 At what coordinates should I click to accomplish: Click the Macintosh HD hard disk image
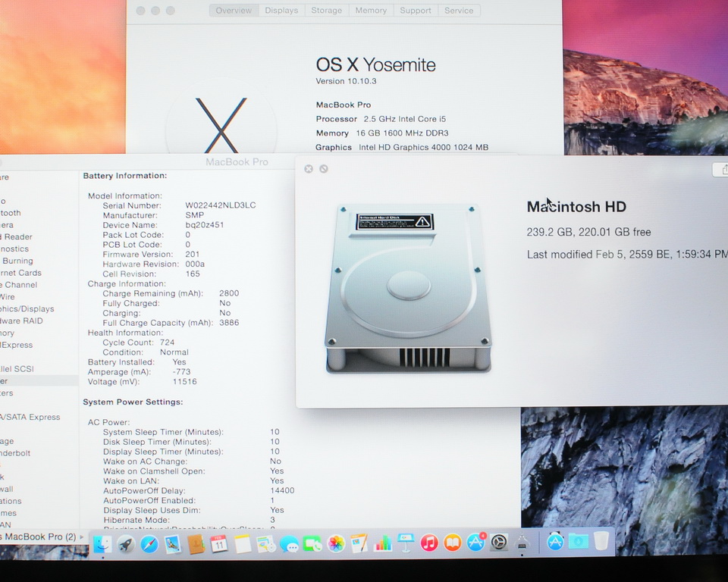tap(408, 288)
